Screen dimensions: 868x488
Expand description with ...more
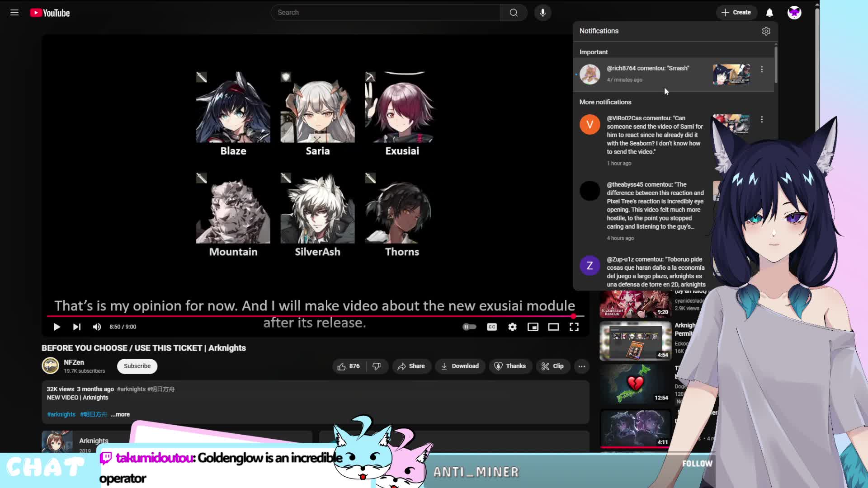pos(120,414)
